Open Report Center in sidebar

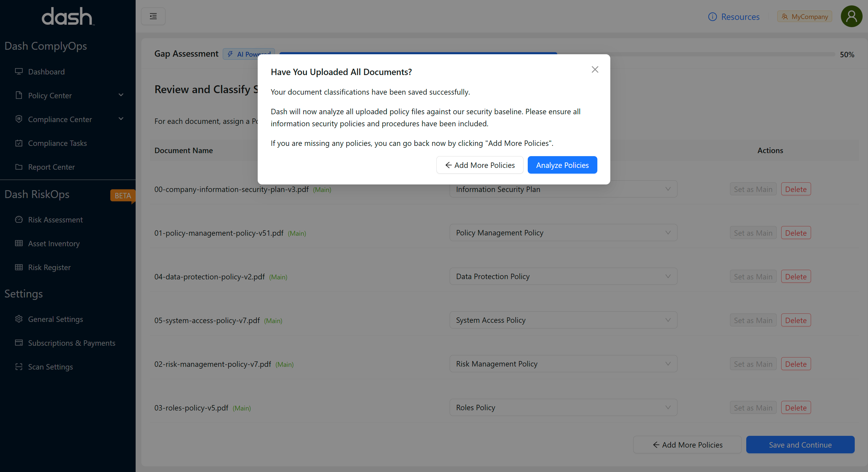(x=51, y=167)
